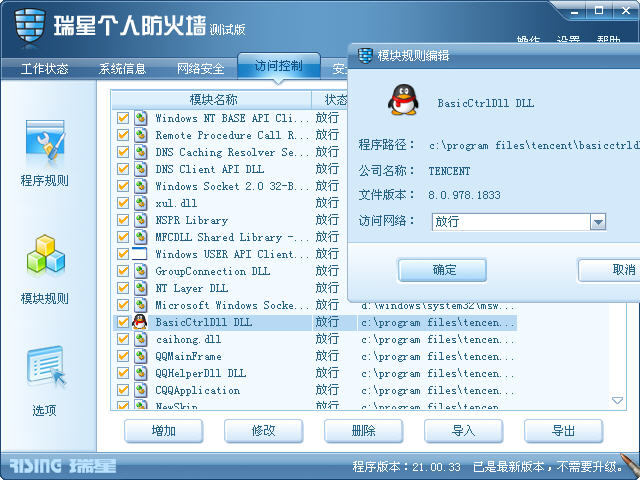Image resolution: width=640 pixels, height=480 pixels.
Task: Click the 模块名称 column header
Action: (x=211, y=100)
